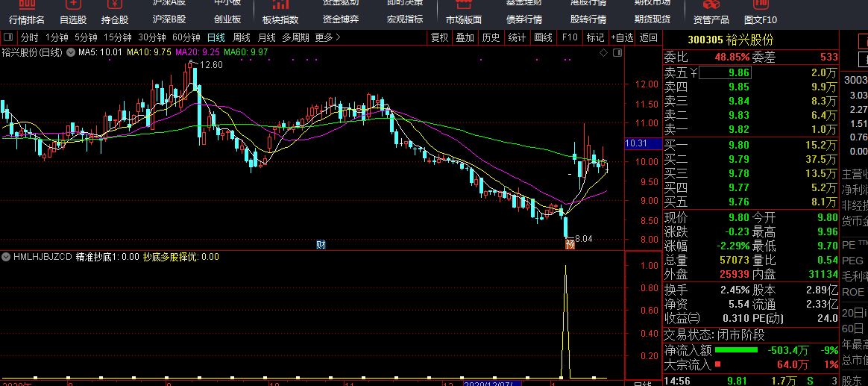The image size is (868, 386).
Task: Select the 周线 weekly chart tab
Action: [x=242, y=38]
